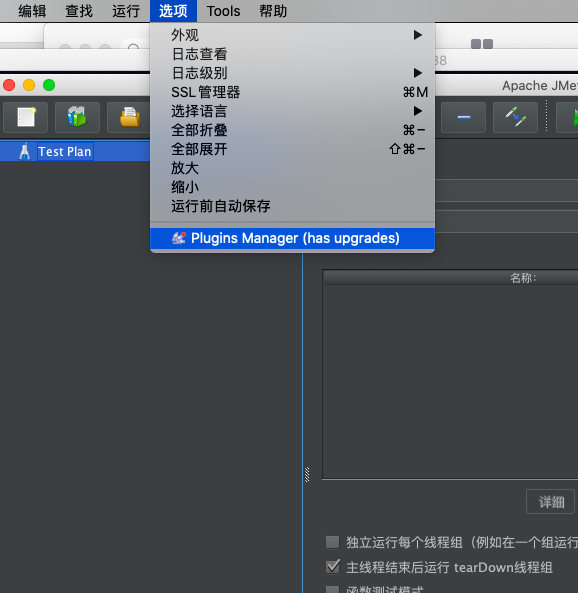Click the vertical split pane divider handle
Viewport: 578px width, 593px height.
click(x=307, y=474)
